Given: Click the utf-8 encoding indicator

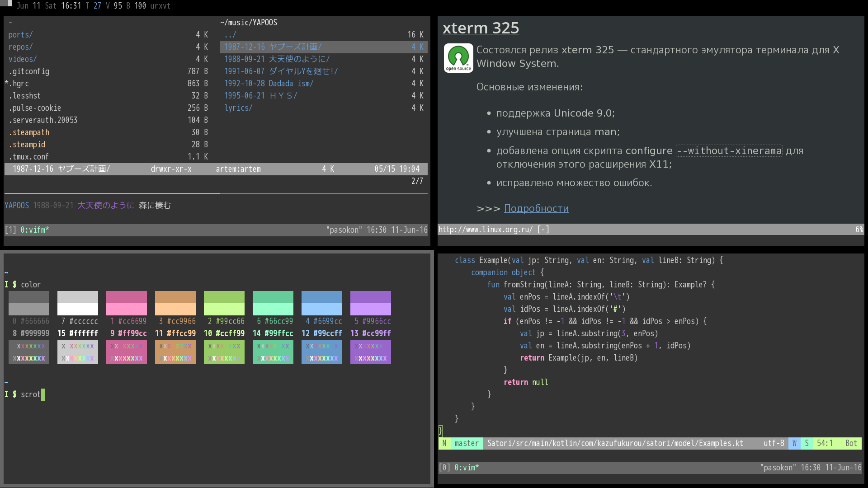Looking at the screenshot, I should click(x=774, y=443).
